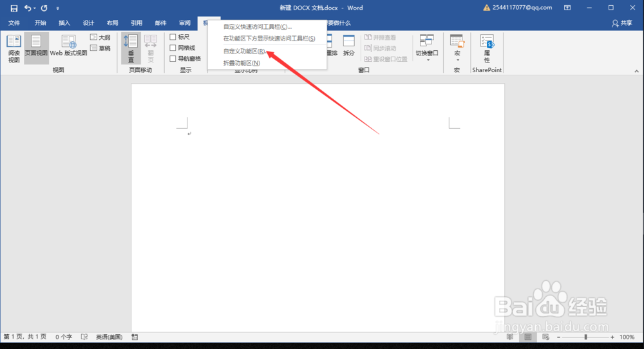The width and height of the screenshot is (644, 349).
Task: Click the language indicator 英语(美国)
Action: coord(109,337)
